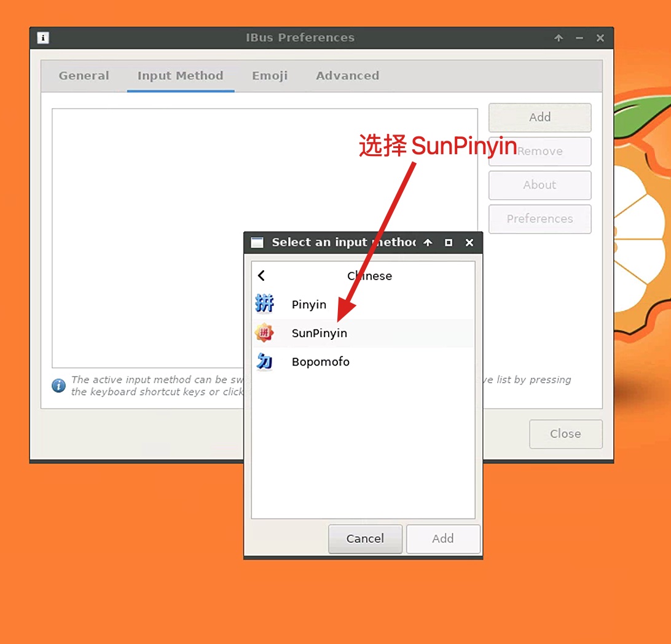Image resolution: width=671 pixels, height=644 pixels.
Task: Cancel the input method selection dialog
Action: tap(365, 538)
